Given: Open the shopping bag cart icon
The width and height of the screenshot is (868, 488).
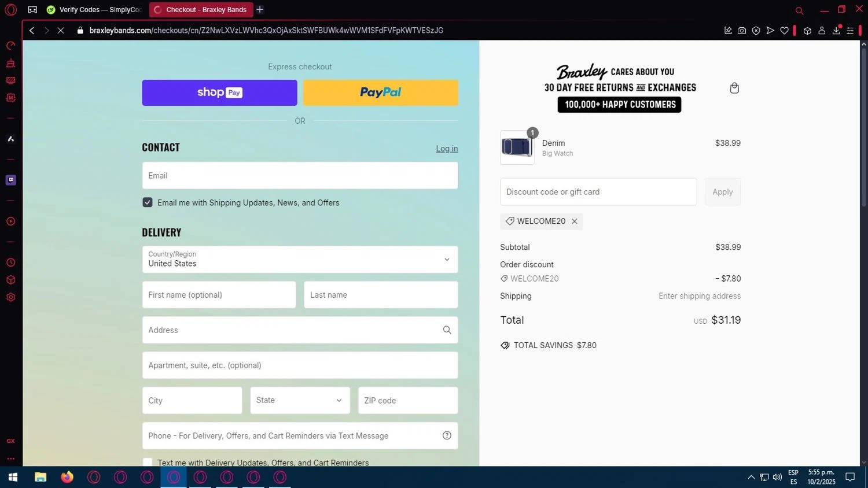Looking at the screenshot, I should tap(734, 88).
